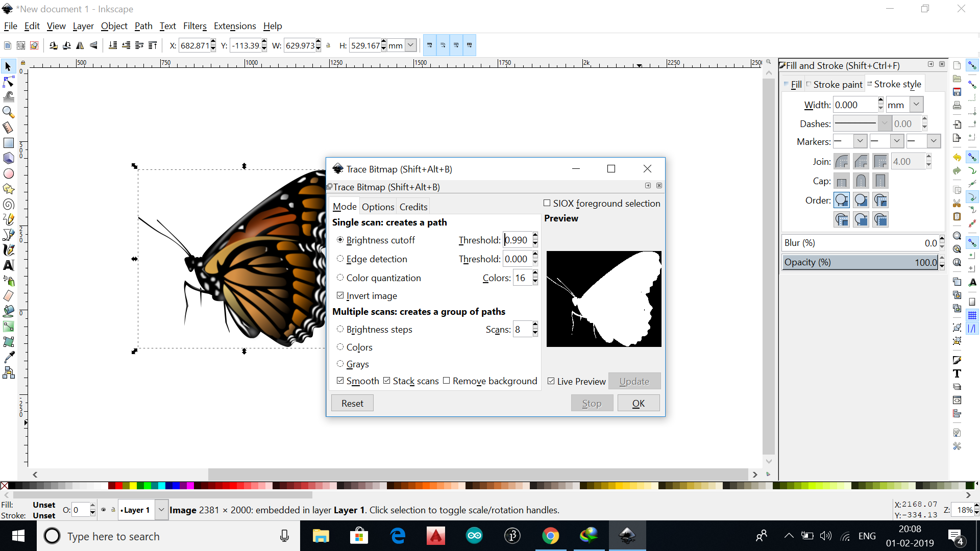Click Reset in Trace Bitmap dialog

[x=352, y=403]
